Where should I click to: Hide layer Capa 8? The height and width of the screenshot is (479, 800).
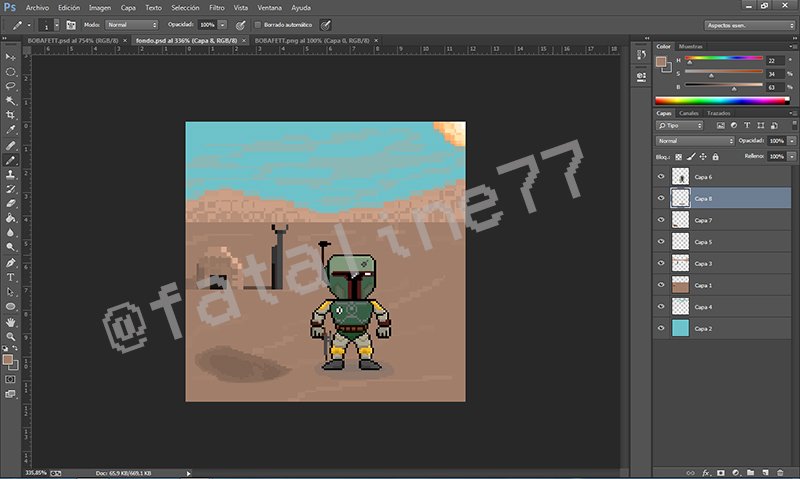[x=661, y=198]
